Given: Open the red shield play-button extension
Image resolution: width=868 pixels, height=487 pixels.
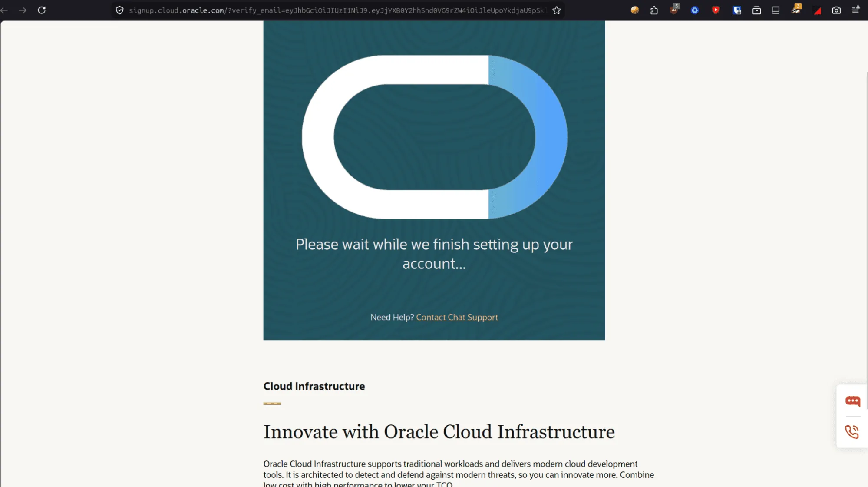Looking at the screenshot, I should coord(716,10).
